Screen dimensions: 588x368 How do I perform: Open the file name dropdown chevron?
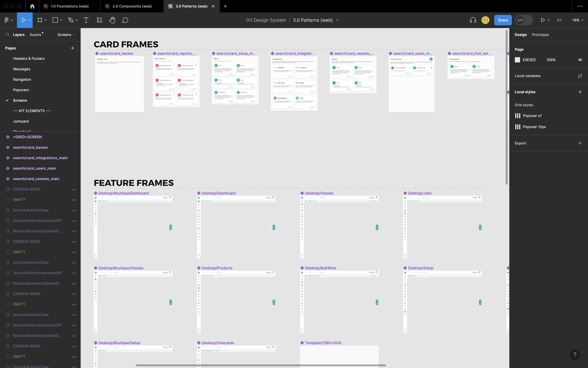tap(338, 20)
